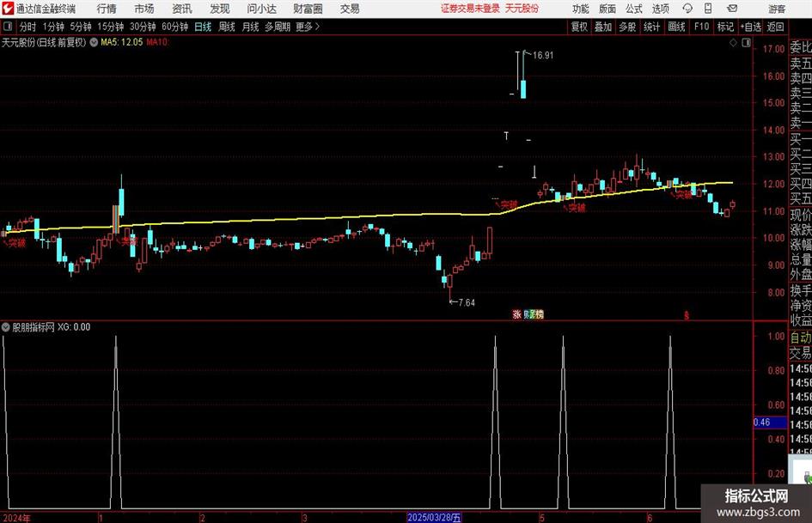Open the 市场 menu
This screenshot has width=812, height=523.
pos(144,9)
